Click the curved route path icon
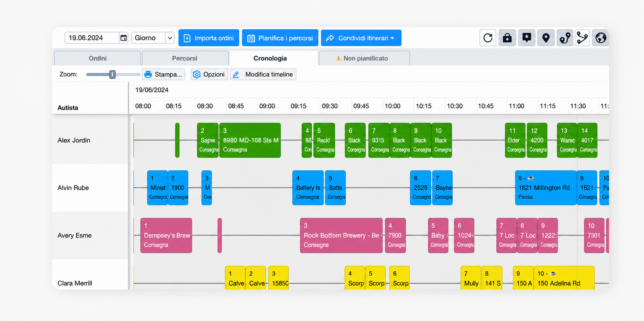Screen dimensions: 644x321 565,38
